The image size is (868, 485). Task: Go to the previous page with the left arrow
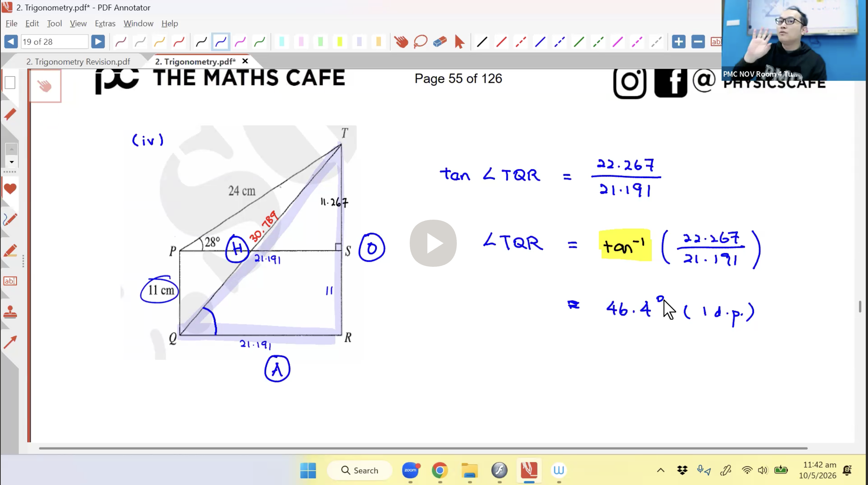tap(11, 42)
